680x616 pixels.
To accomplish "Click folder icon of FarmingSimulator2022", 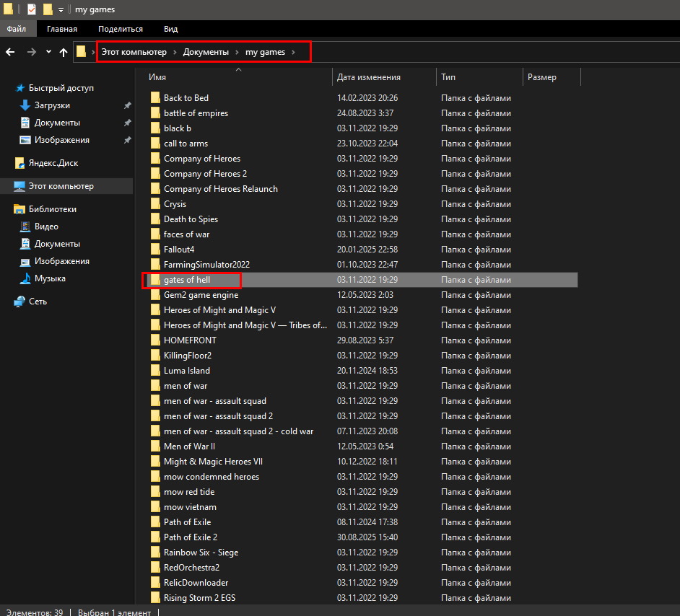I will [155, 264].
